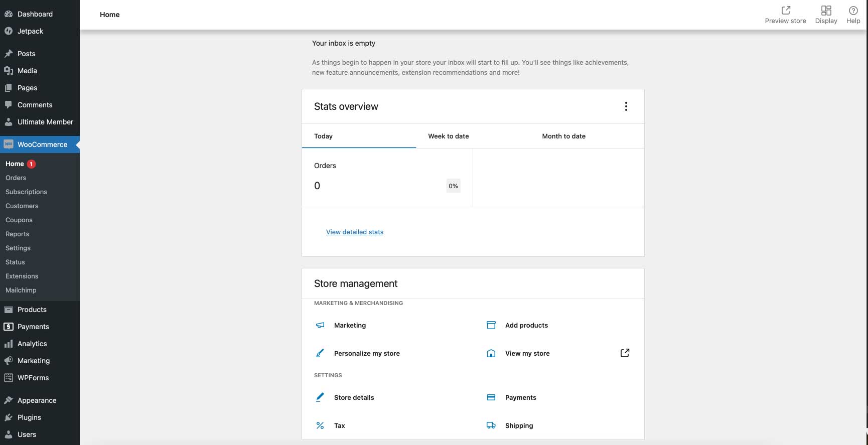This screenshot has width=868, height=445.
Task: Click the Shipping truck icon
Action: [491, 425]
